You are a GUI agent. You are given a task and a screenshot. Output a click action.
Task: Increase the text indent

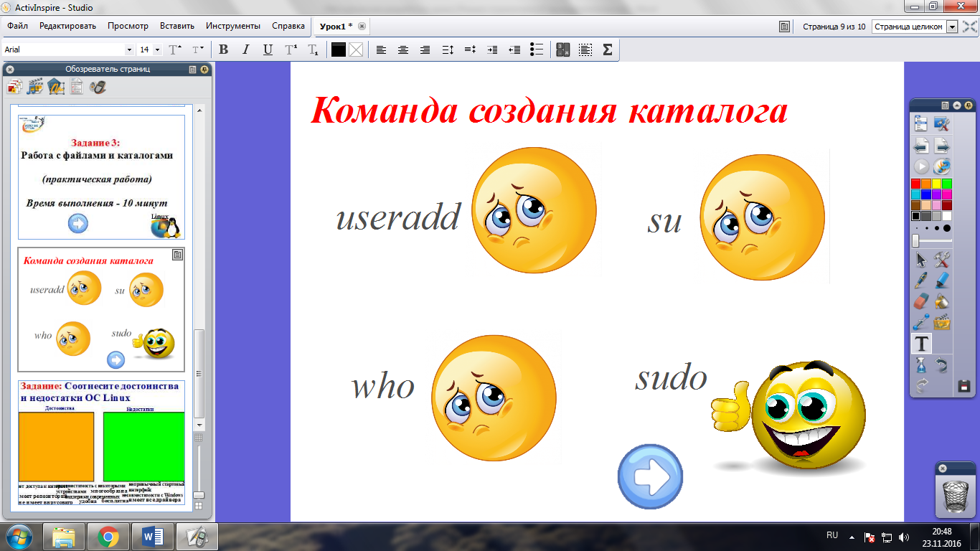(x=492, y=50)
